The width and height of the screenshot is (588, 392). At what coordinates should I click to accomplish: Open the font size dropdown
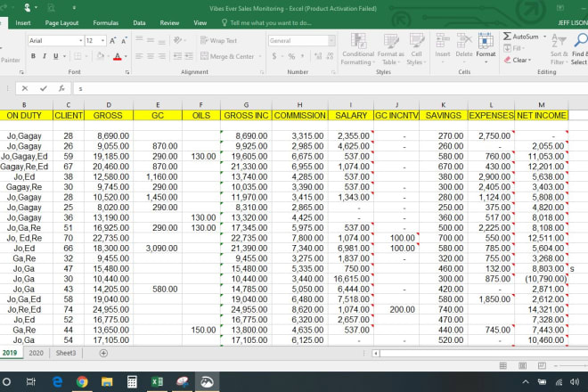pos(102,41)
